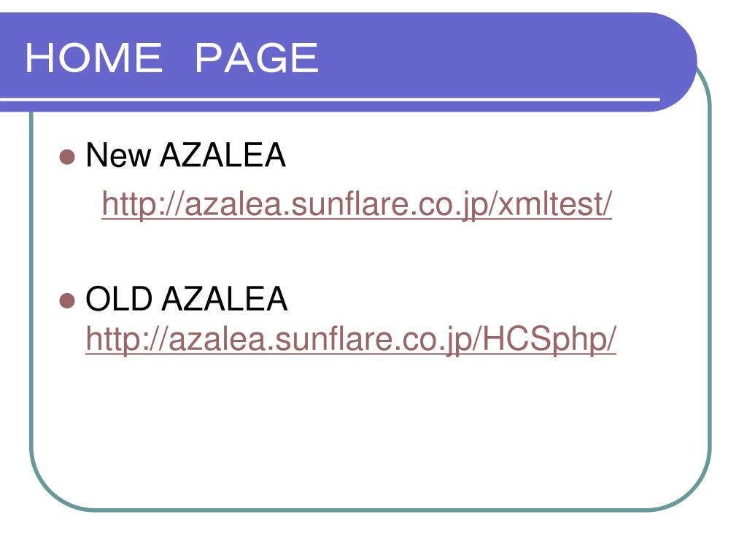The width and height of the screenshot is (747, 560).
Task: Open the azalea.sunflare.co.jp/xmltest/ link
Action: pos(356,204)
